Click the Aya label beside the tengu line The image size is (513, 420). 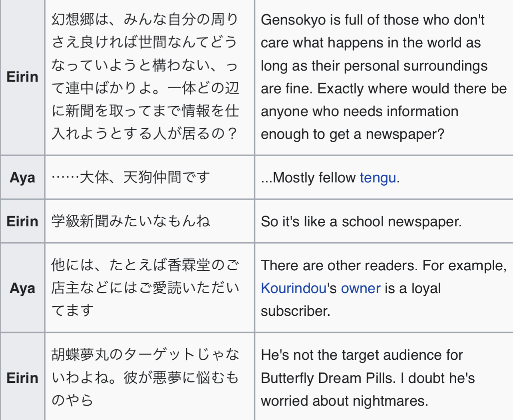coord(22,178)
